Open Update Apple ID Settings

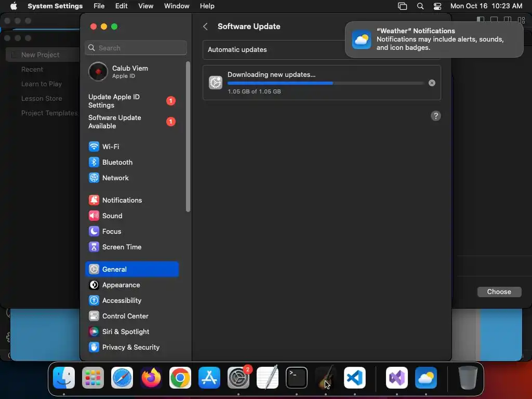click(131, 101)
